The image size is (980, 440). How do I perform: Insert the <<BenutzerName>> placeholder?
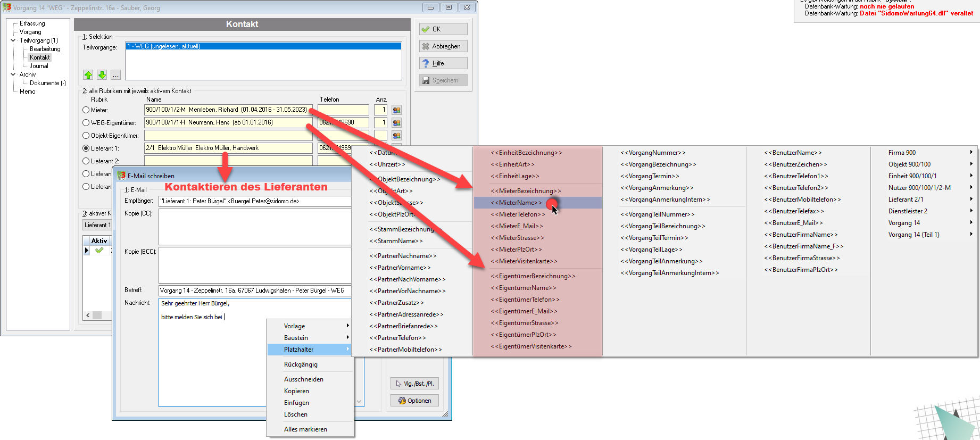pos(793,153)
